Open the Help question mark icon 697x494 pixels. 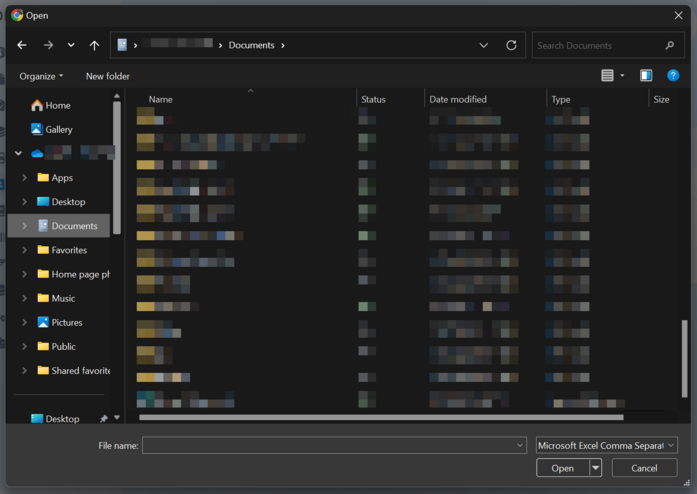[x=673, y=76]
